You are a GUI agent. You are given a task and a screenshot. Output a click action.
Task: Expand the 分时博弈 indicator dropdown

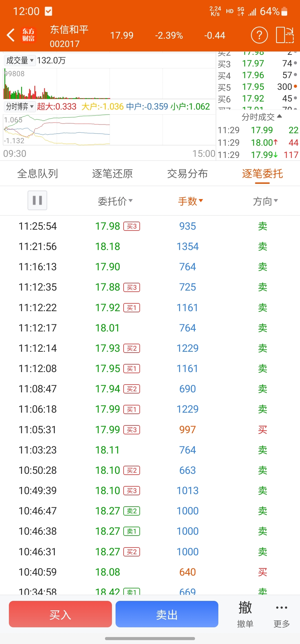tap(20, 106)
